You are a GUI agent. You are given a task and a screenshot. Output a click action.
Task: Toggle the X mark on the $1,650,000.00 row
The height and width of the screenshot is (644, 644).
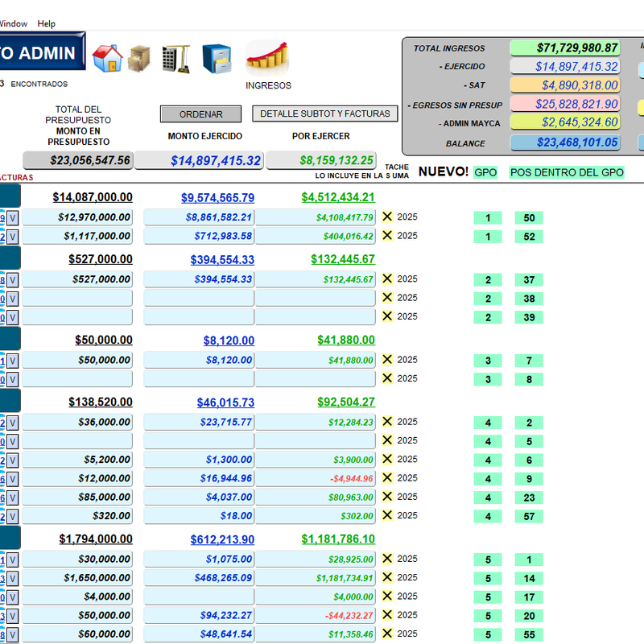pyautogui.click(x=387, y=578)
